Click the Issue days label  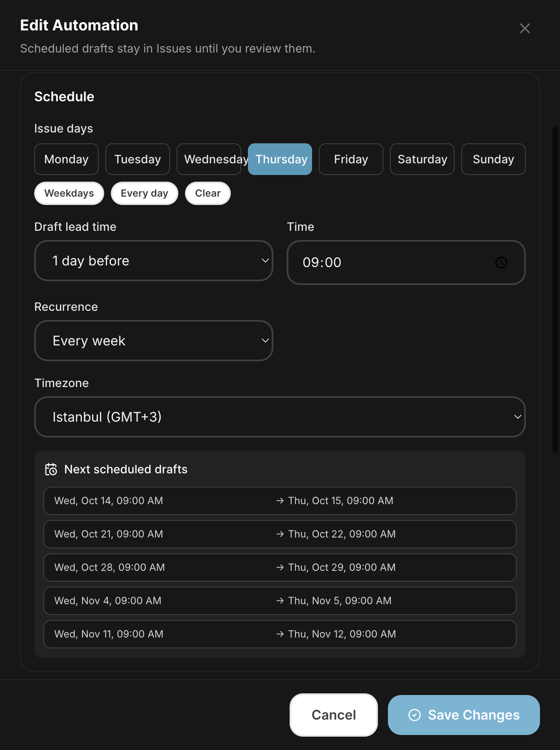tap(64, 128)
